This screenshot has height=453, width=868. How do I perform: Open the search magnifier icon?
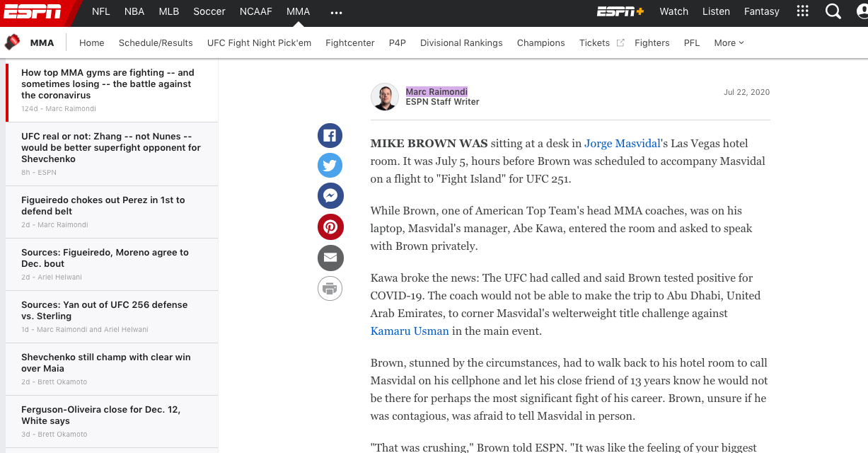833,11
